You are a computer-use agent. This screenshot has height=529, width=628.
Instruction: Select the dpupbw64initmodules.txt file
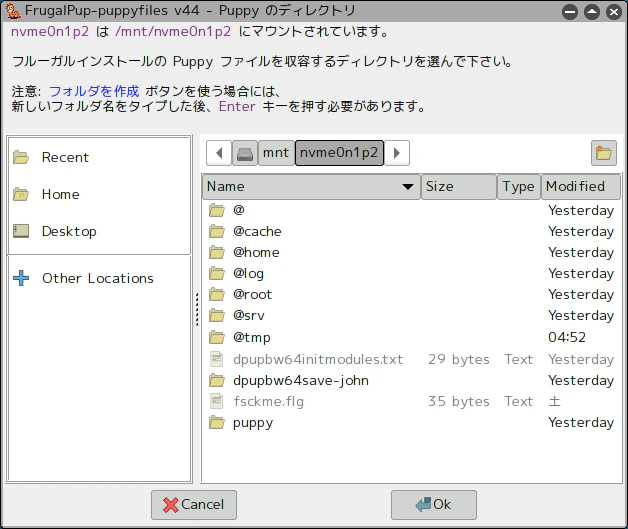click(x=411, y=359)
